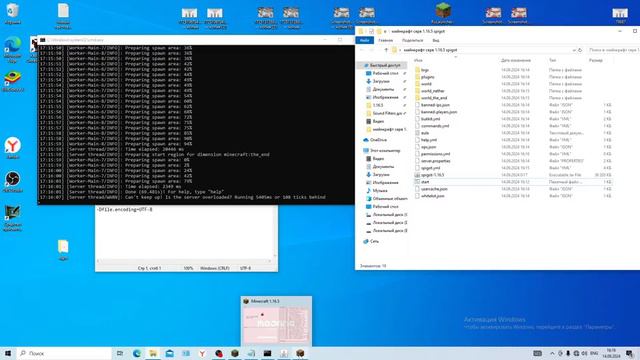The width and height of the screenshot is (640, 360).
Task: Open Task View on the taskbar
Action: click(x=120, y=353)
